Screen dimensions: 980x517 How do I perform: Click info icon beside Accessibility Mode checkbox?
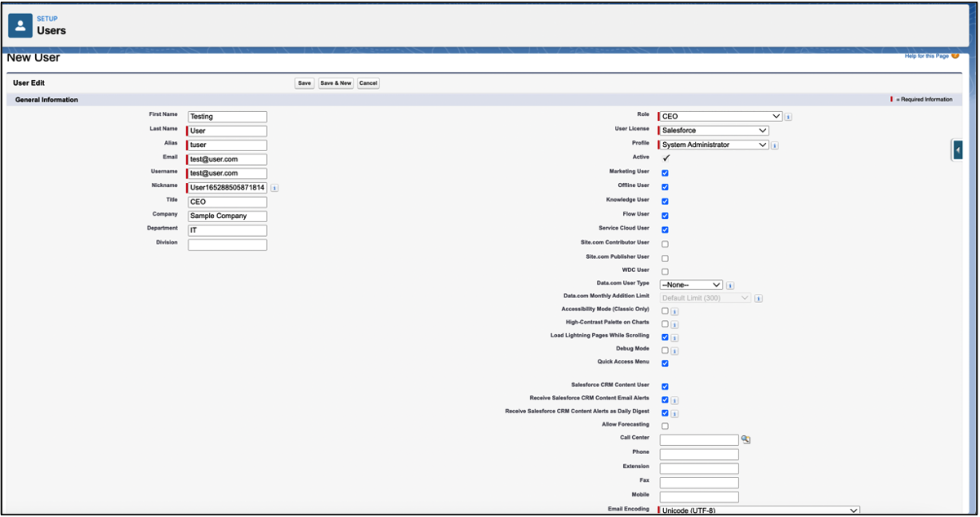click(x=675, y=311)
